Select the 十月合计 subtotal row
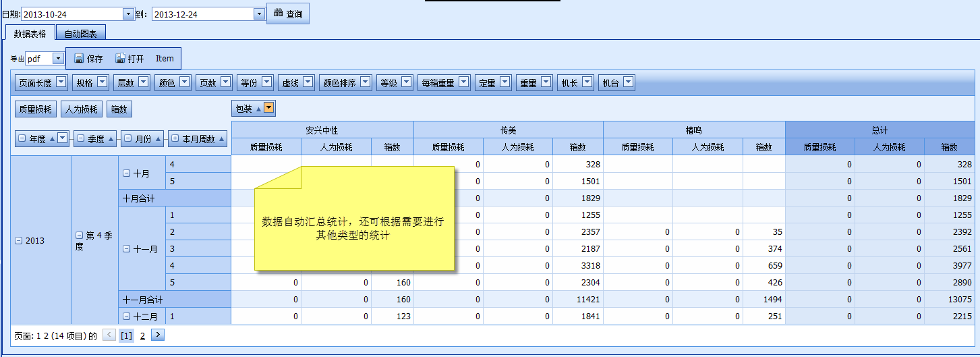The height and width of the screenshot is (357, 980). 175,198
